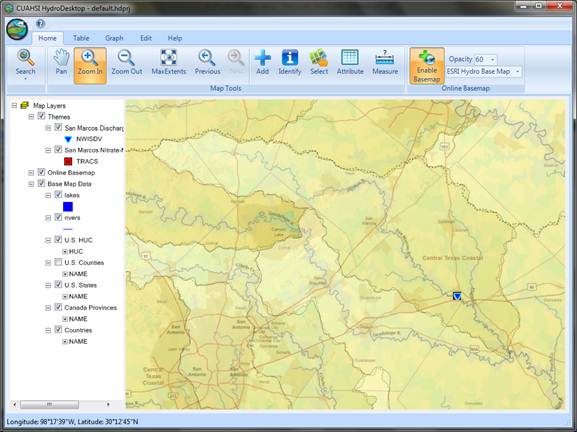Click the U.S. Counties NAME legend icon
Viewport: 577px width, 432px height.
(x=65, y=274)
